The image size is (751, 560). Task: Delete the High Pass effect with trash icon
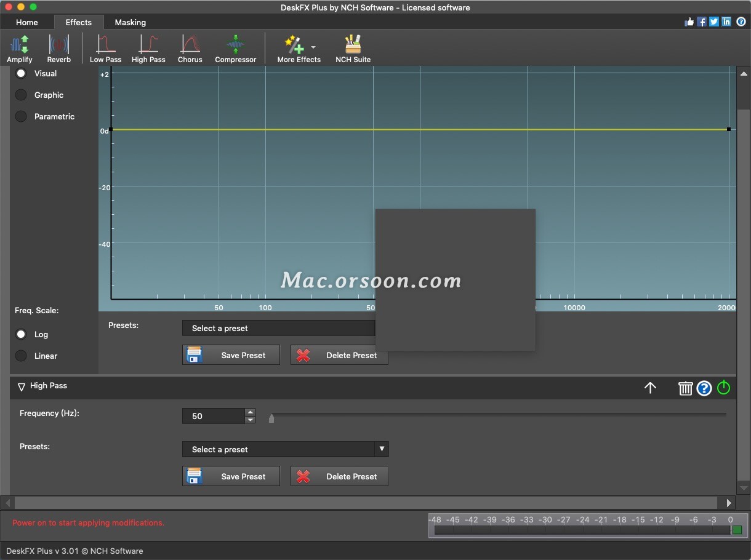[685, 388]
